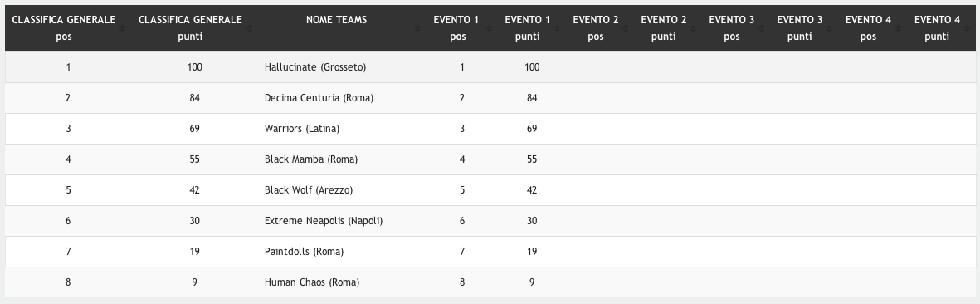Click Evento 3 pos sort arrow
This screenshot has width=980, height=304.
click(x=761, y=29)
